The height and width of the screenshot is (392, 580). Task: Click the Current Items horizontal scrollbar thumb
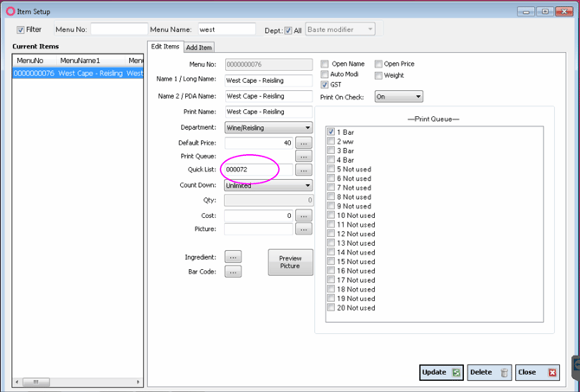point(36,382)
